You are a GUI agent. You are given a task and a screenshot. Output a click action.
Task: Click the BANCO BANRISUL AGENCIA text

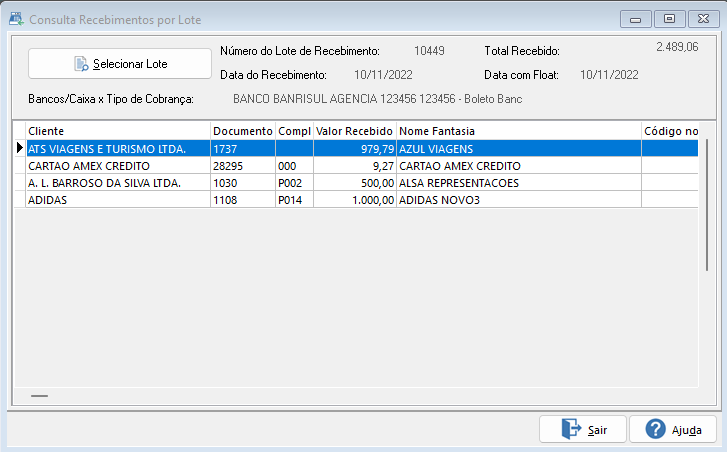click(x=377, y=99)
